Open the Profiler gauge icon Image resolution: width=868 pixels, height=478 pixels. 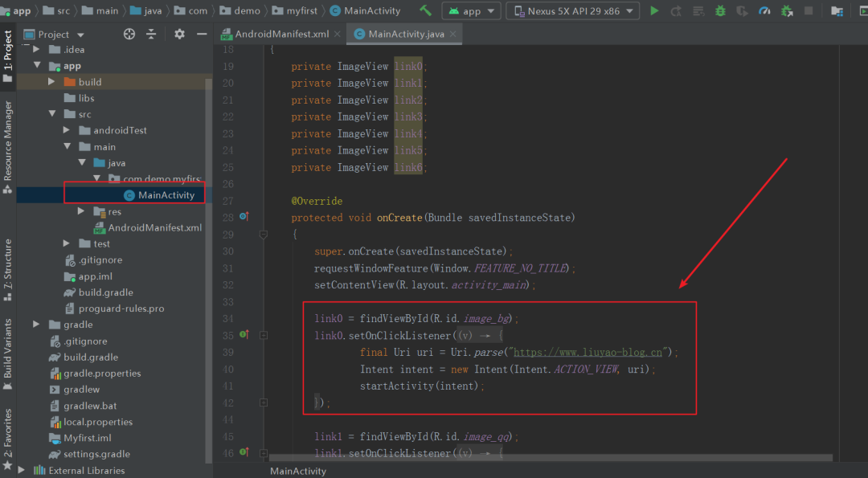pyautogui.click(x=764, y=10)
